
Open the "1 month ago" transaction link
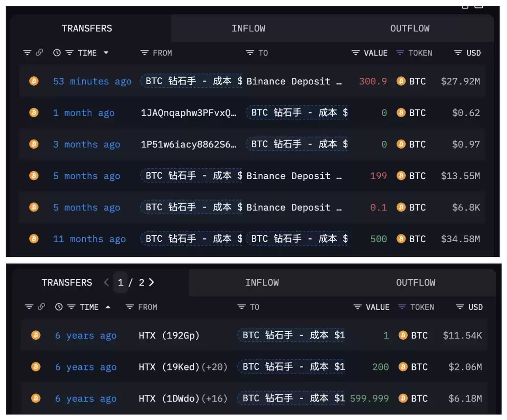[x=84, y=113]
